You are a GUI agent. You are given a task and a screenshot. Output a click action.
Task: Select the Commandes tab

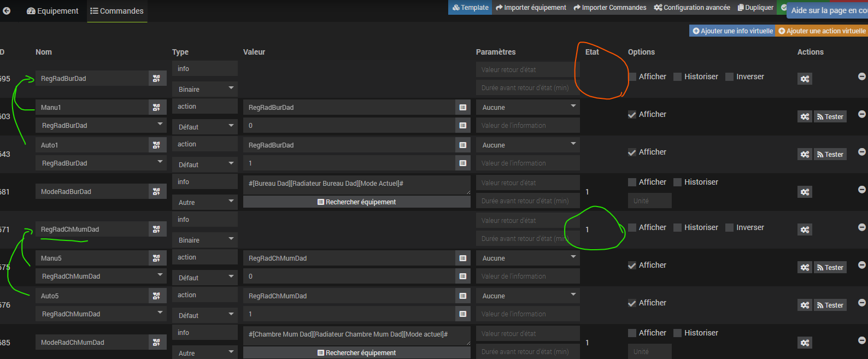point(117,11)
